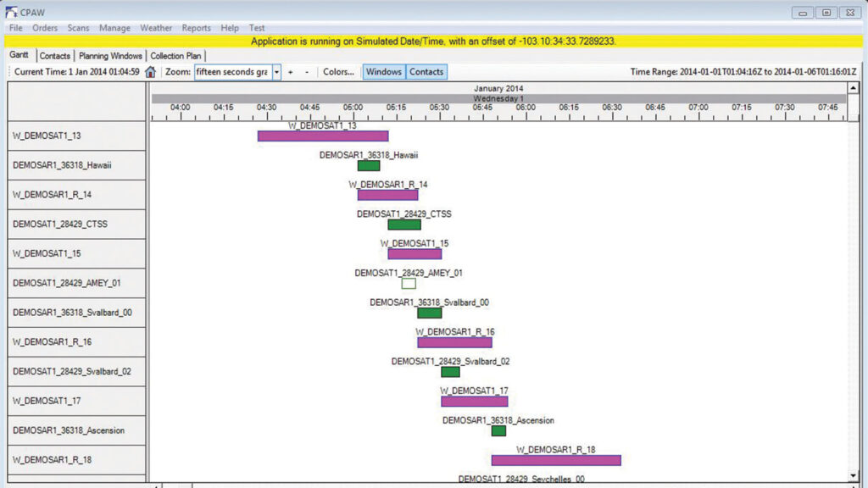
Task: Select the DEMOSAT1_28429_Svalbard_02 green contact bar
Action: click(x=450, y=372)
